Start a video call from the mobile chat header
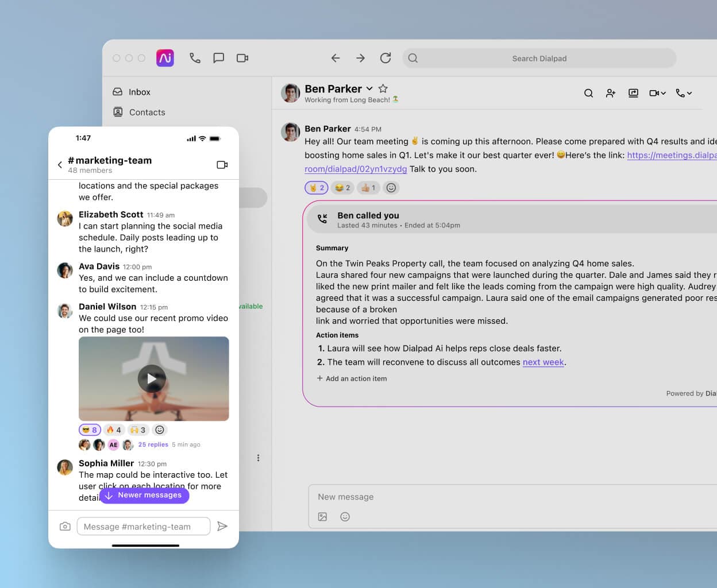717x588 pixels. pyautogui.click(x=222, y=164)
